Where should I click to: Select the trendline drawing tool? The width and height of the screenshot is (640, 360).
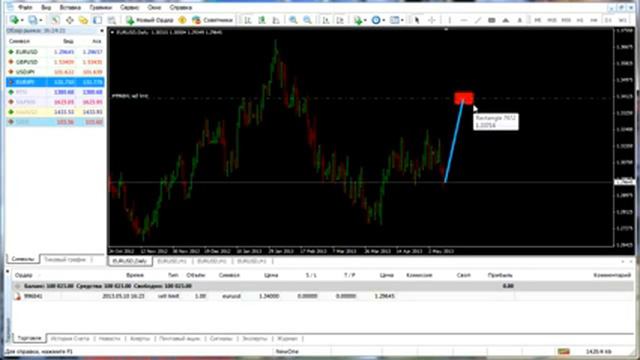pos(478,20)
